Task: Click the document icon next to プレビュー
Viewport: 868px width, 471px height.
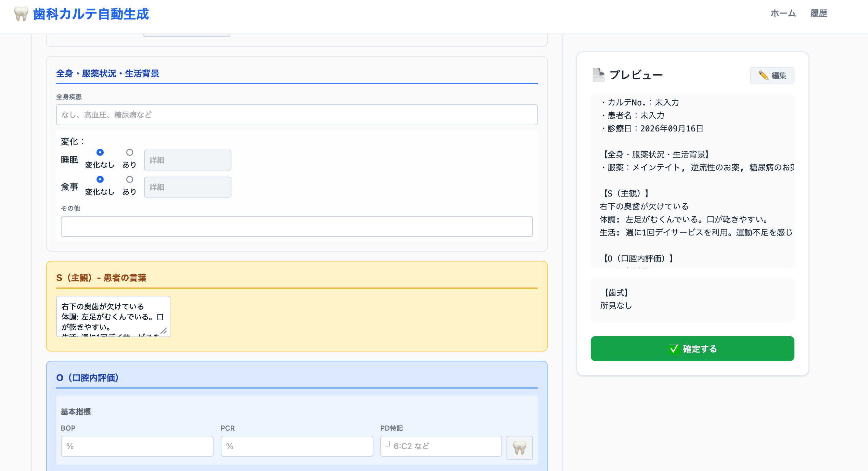Action: coord(599,75)
